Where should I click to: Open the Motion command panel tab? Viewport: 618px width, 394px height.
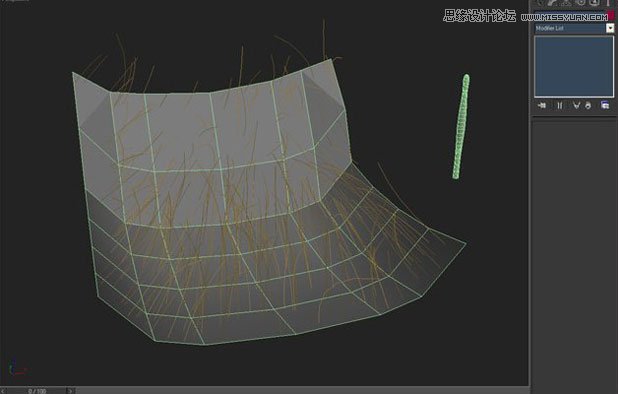tap(581, 2)
